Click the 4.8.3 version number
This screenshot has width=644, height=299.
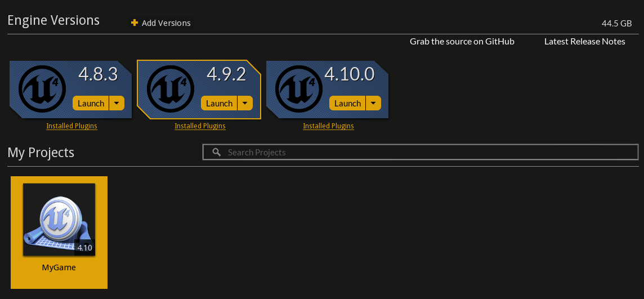pos(98,74)
